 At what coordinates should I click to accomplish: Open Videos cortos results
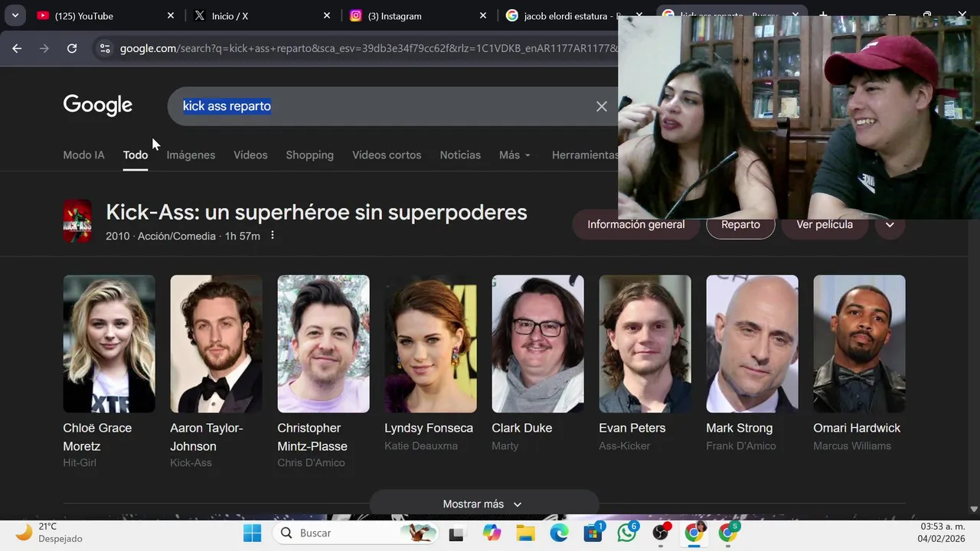387,155
